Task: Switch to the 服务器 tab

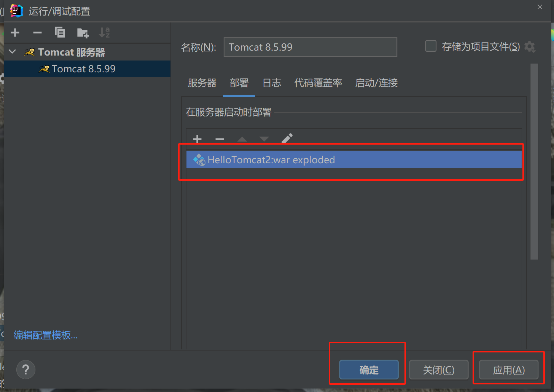Action: coord(202,83)
